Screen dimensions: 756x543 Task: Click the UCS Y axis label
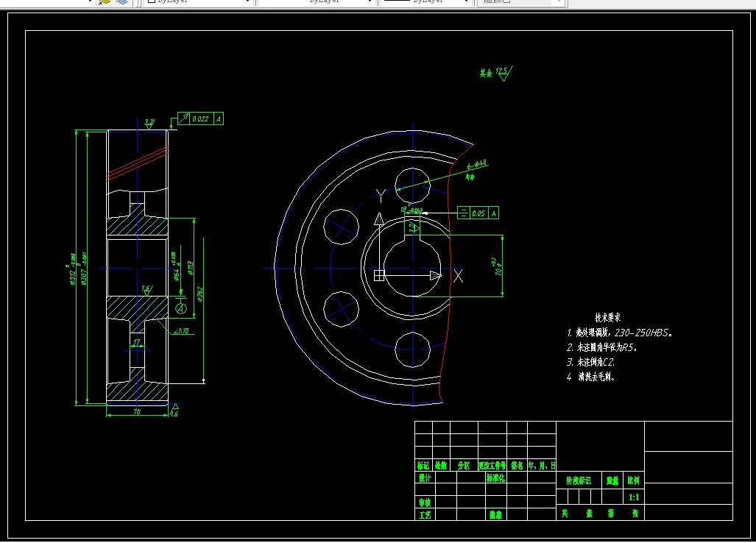380,196
